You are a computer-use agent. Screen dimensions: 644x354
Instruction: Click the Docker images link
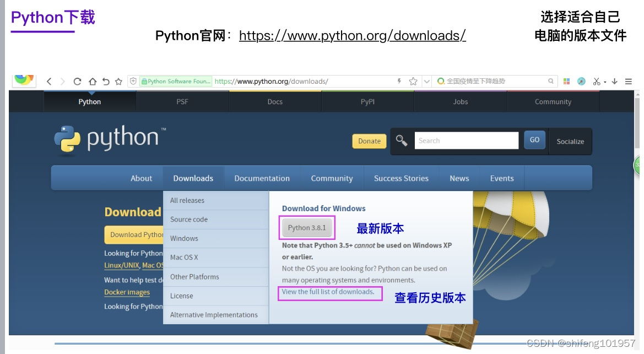tap(127, 292)
